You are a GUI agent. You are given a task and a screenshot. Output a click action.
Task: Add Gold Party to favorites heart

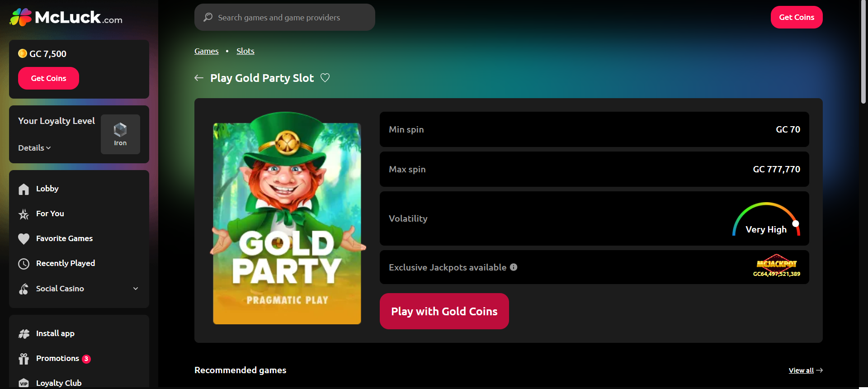pos(325,78)
